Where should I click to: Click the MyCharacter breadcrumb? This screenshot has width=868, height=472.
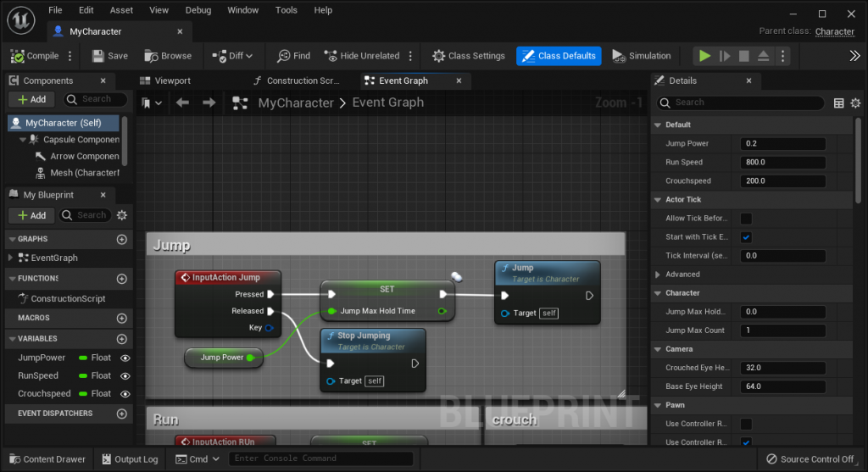tap(296, 103)
